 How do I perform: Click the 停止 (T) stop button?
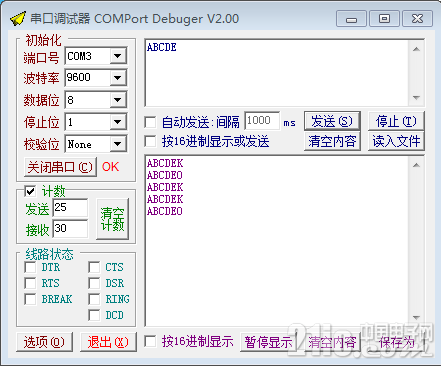click(396, 121)
